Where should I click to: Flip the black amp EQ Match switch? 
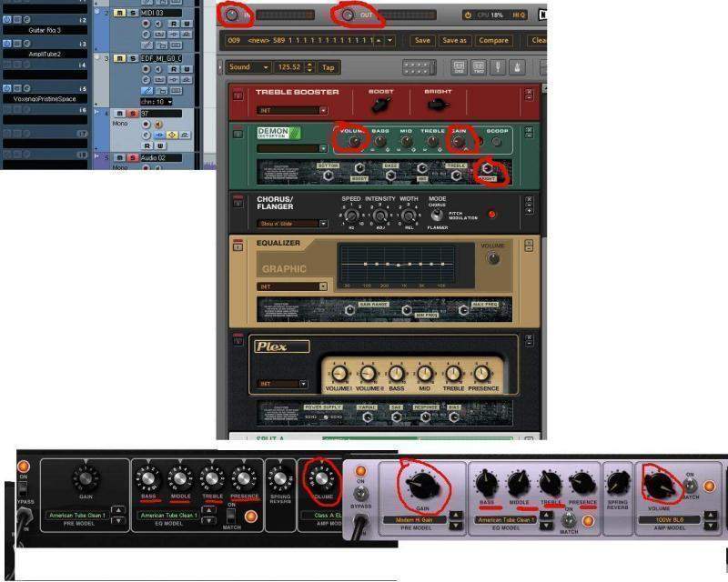(x=231, y=516)
